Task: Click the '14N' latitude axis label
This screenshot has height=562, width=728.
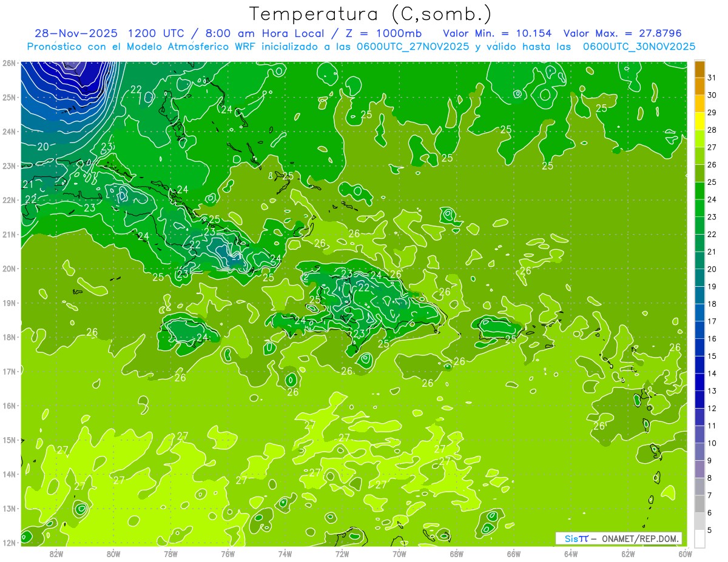Action: [9, 474]
